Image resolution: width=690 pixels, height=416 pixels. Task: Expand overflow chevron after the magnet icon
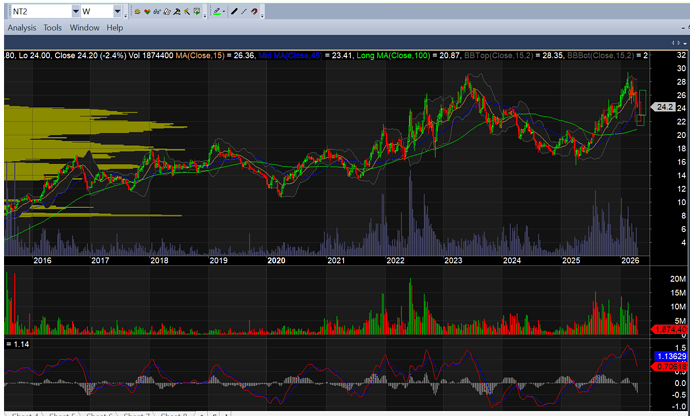click(x=262, y=16)
